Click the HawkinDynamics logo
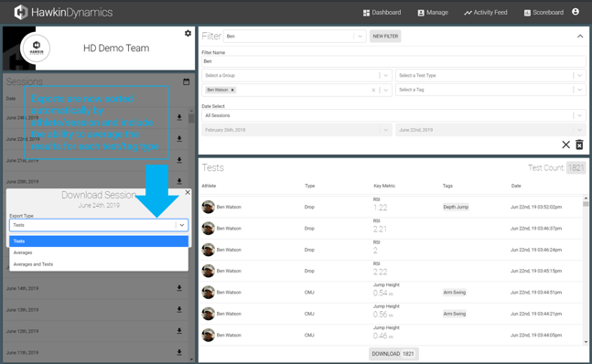Viewport: 592px width, 364px height. pos(63,13)
